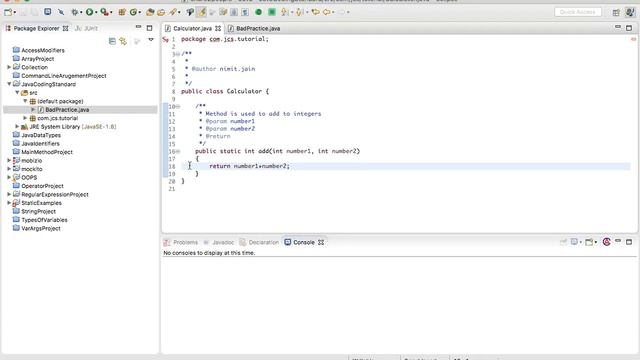Close the Calculator.java tab
Viewport: 640px width, 360px height.
[218, 28]
